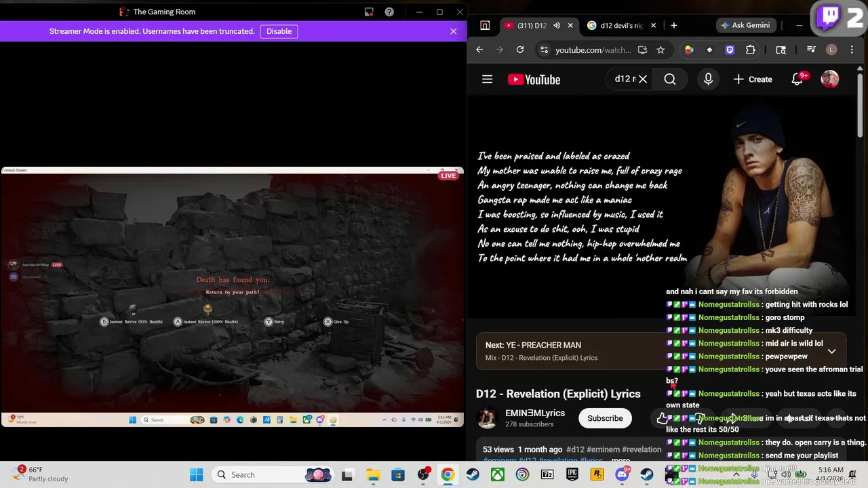Open the YouTube account avatar menu

(x=830, y=79)
